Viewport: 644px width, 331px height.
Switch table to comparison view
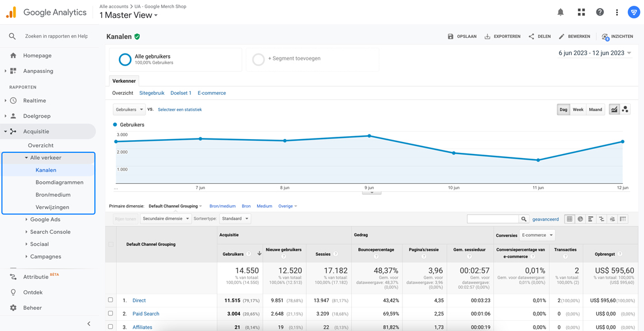[601, 219]
